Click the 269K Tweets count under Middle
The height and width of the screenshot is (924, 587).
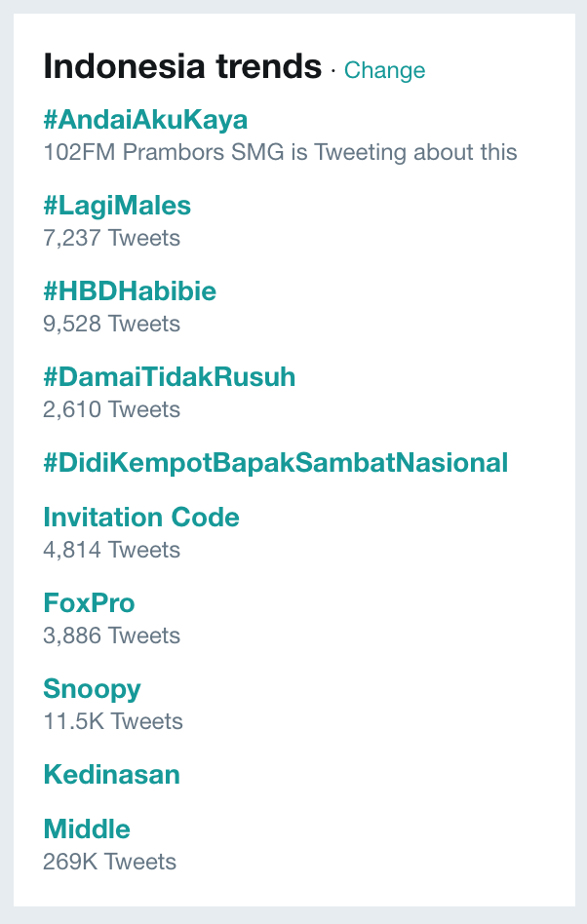(x=109, y=863)
